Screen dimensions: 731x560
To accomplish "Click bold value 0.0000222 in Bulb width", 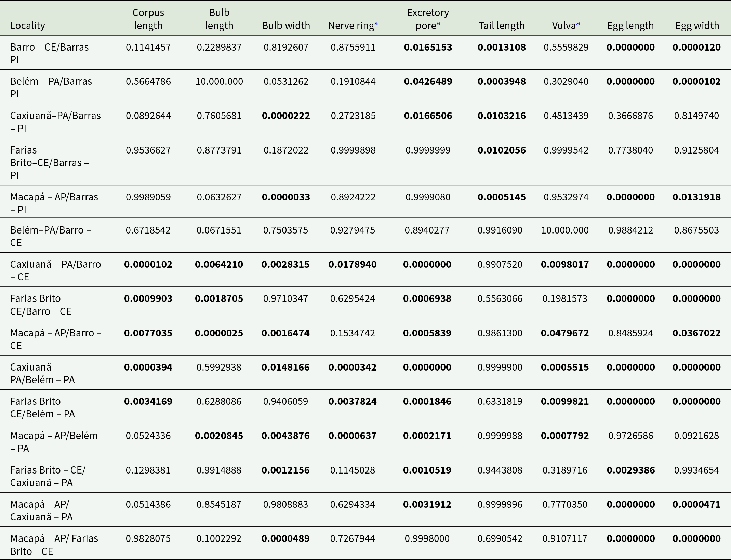I will [x=286, y=116].
